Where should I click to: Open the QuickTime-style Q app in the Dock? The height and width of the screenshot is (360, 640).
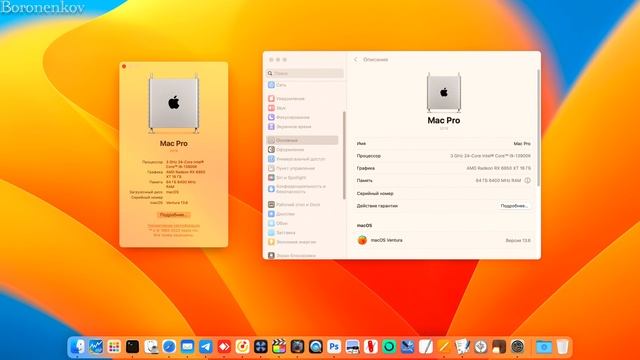(x=316, y=347)
